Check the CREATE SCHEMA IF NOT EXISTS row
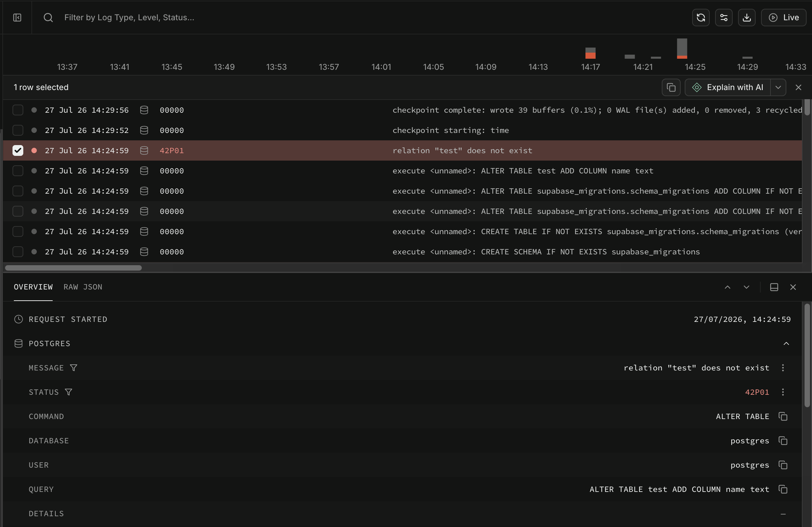The image size is (812, 527). click(18, 252)
